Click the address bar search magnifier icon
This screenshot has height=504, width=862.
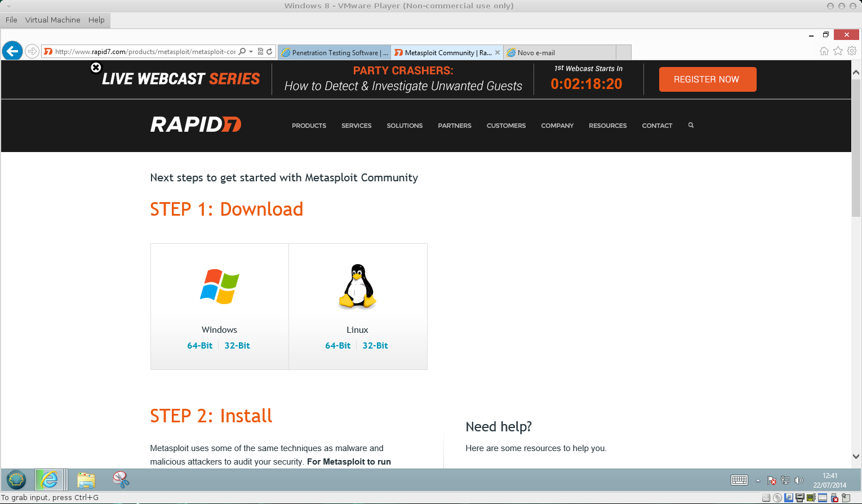tap(242, 51)
